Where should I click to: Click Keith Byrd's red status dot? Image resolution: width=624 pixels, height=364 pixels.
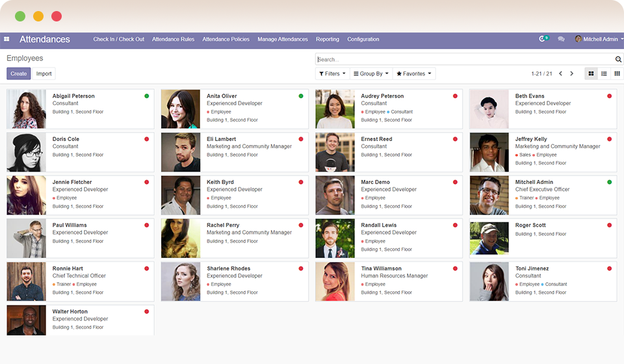(301, 182)
